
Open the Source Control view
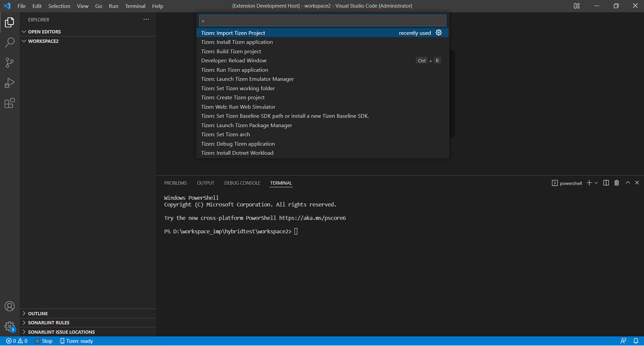point(10,63)
